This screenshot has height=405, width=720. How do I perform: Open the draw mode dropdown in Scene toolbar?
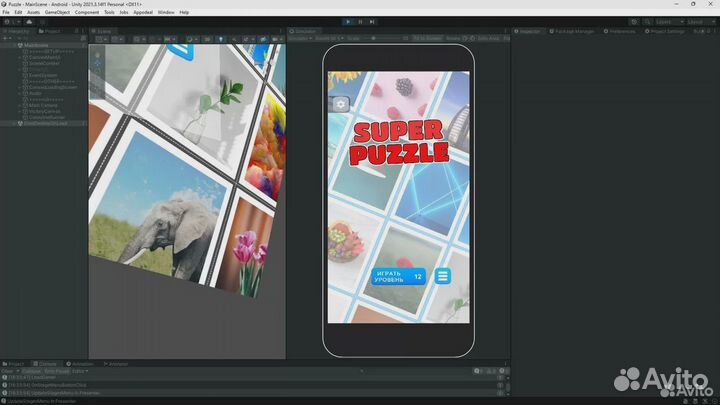(x=191, y=39)
